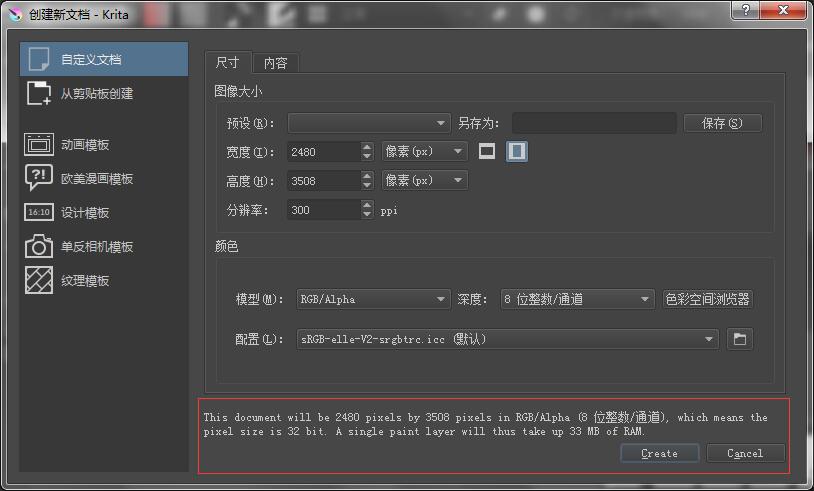The image size is (814, 491).
Task: Close the 创建新文档 dialog
Action: coord(783,10)
